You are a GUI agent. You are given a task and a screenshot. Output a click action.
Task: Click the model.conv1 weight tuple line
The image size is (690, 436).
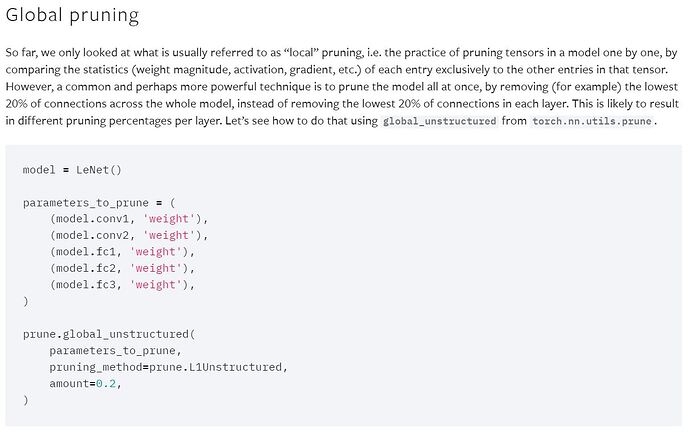(128, 219)
